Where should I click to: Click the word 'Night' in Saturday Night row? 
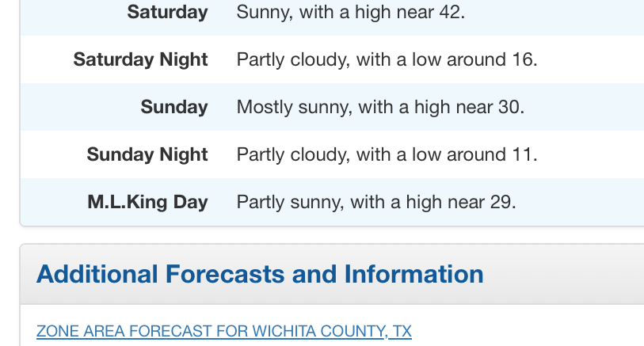[x=184, y=59]
